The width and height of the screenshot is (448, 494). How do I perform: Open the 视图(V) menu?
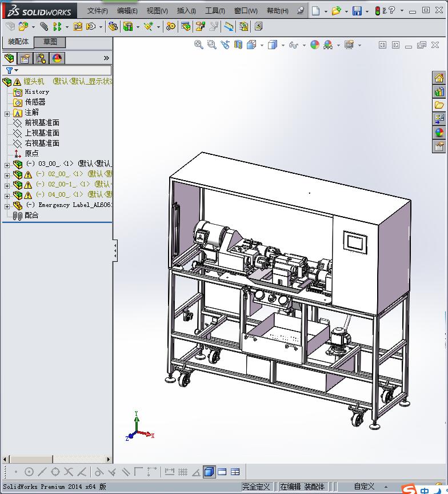pyautogui.click(x=157, y=11)
